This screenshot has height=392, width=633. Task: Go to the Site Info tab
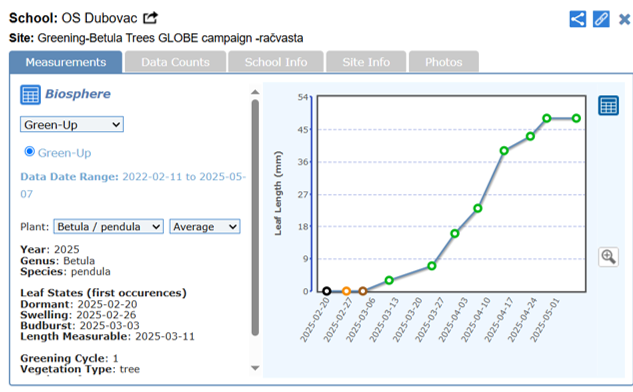pyautogui.click(x=366, y=62)
